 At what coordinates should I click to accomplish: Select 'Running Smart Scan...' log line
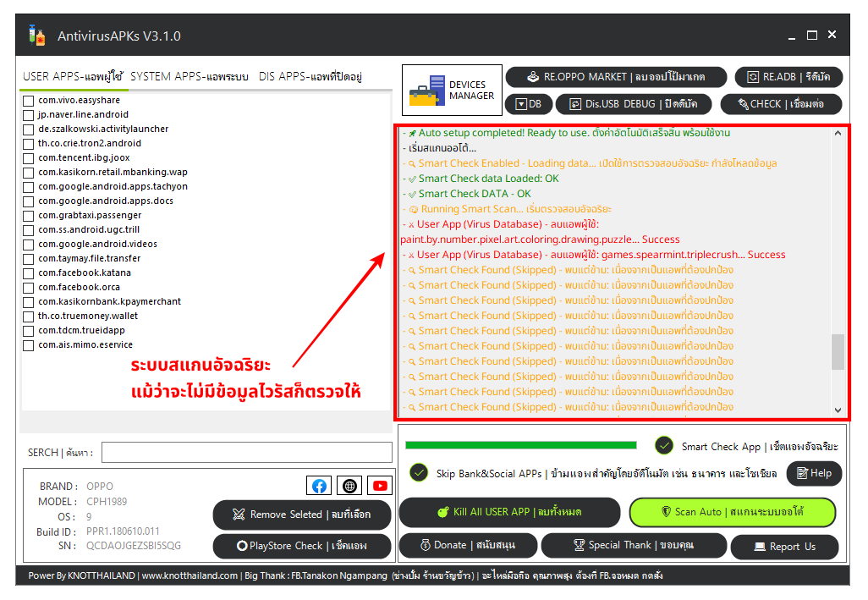(507, 209)
